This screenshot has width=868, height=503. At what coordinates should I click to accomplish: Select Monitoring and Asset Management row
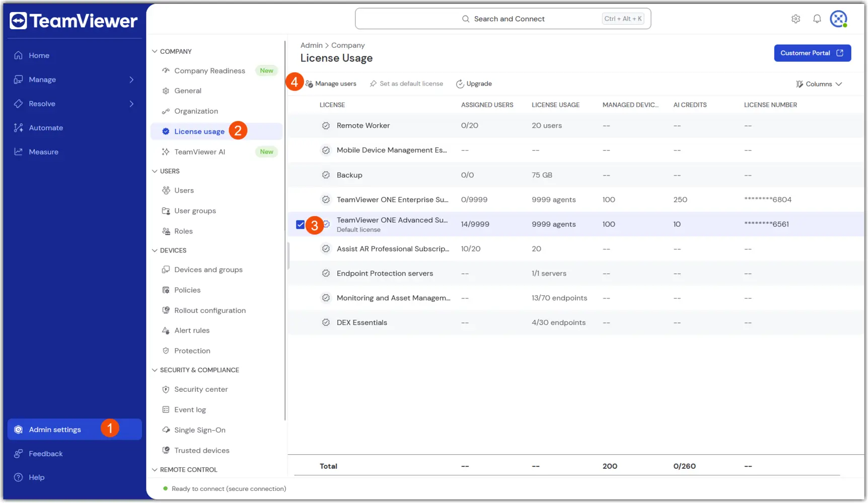(x=576, y=298)
